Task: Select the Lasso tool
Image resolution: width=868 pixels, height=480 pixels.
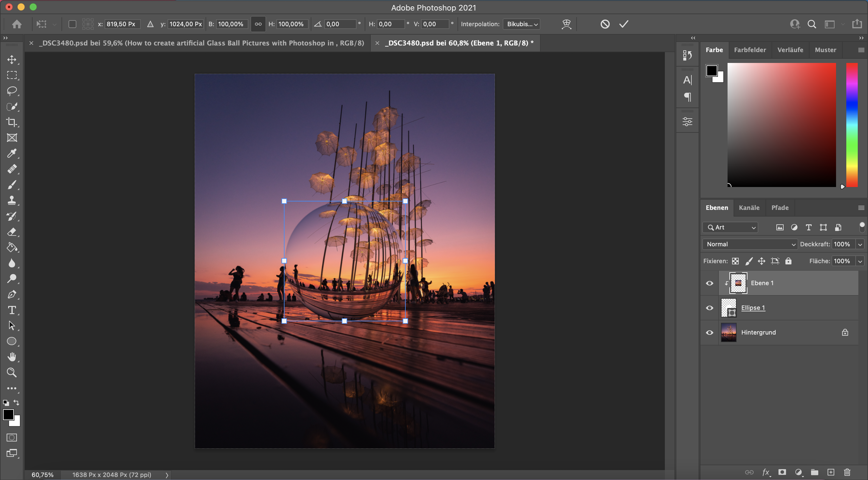Action: (x=12, y=91)
